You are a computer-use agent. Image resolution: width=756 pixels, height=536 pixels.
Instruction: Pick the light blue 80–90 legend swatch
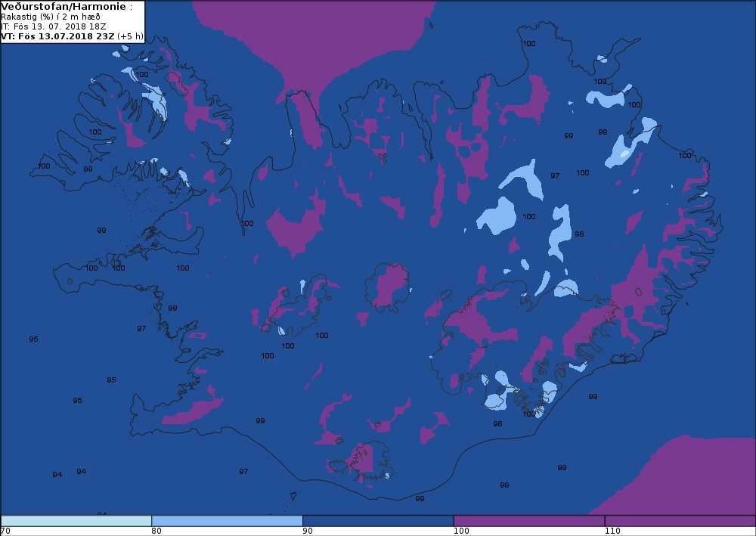coord(227,521)
